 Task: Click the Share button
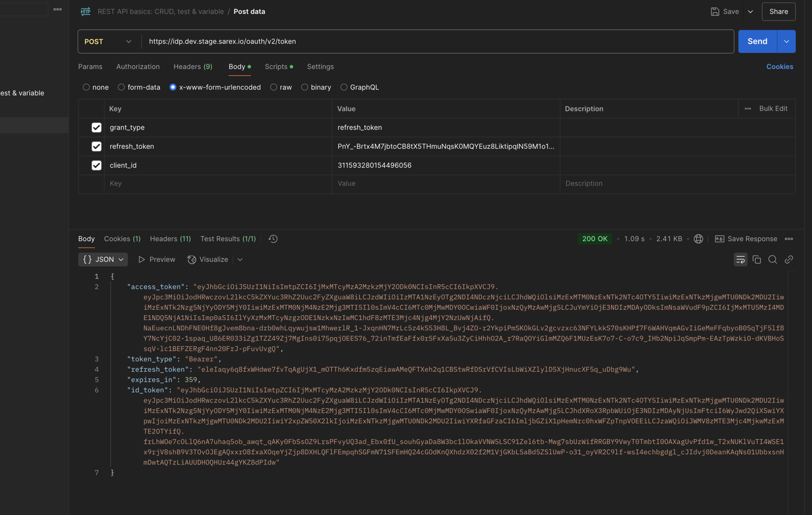tap(779, 11)
